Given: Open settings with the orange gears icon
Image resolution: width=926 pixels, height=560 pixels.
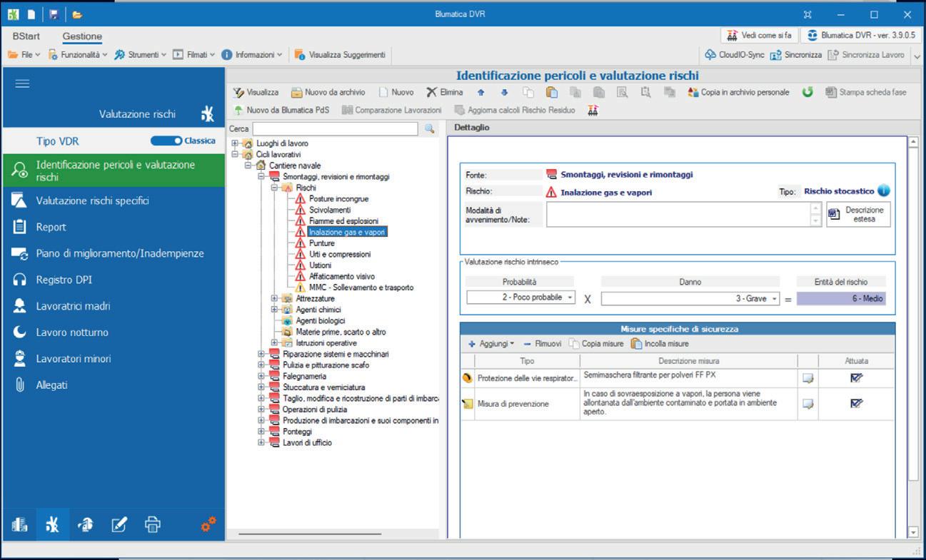Looking at the screenshot, I should pos(208,524).
